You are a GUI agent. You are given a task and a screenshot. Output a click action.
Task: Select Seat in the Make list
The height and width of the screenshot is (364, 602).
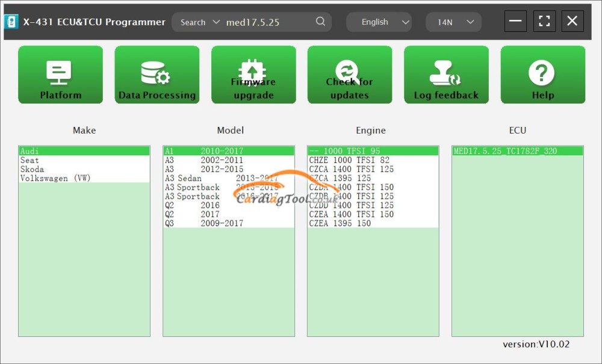84,160
